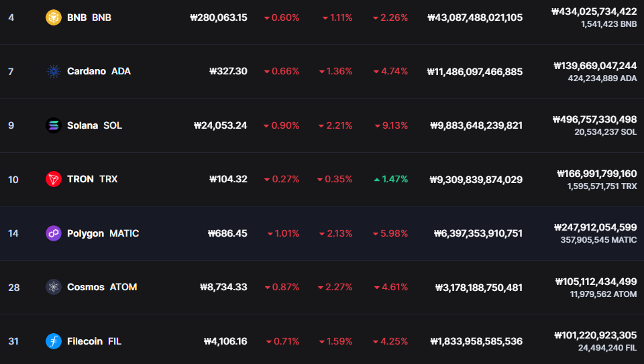Click Cosmos price ₩8,734.33
Screen dimensions: 644x364
coord(223,287)
